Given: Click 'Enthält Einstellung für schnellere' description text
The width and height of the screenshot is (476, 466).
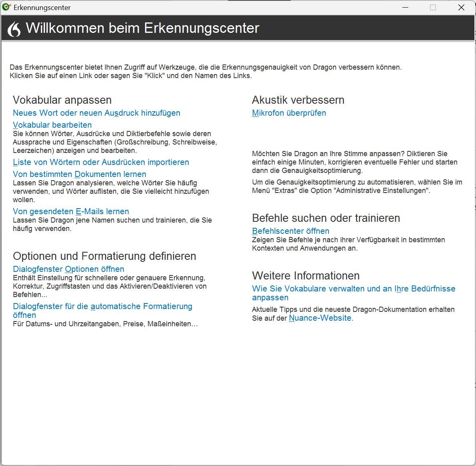Looking at the screenshot, I should click(110, 286).
